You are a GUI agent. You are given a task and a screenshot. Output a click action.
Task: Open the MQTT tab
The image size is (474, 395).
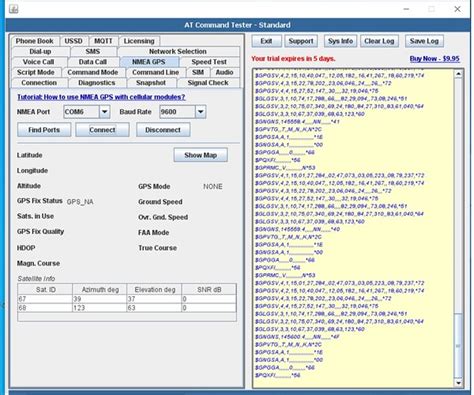[x=103, y=41]
